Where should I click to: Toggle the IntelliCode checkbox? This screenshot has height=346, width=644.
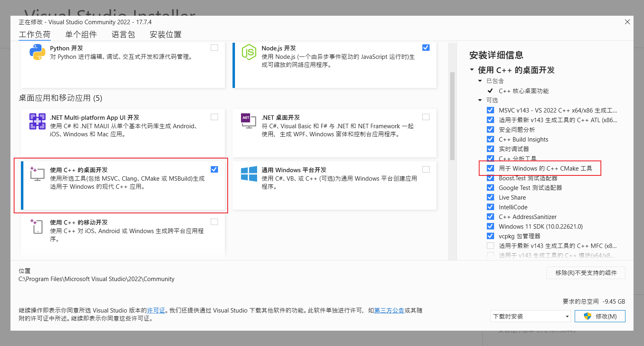(490, 207)
